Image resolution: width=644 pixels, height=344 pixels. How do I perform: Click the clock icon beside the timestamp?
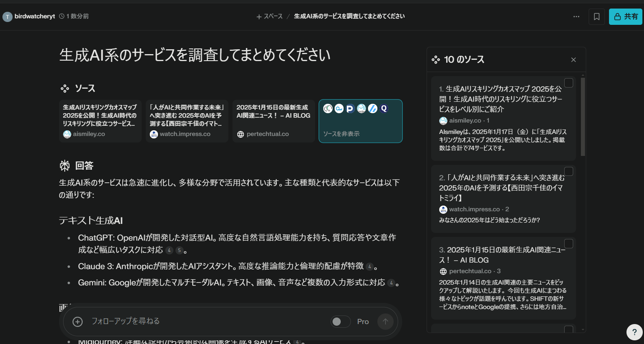click(x=62, y=16)
